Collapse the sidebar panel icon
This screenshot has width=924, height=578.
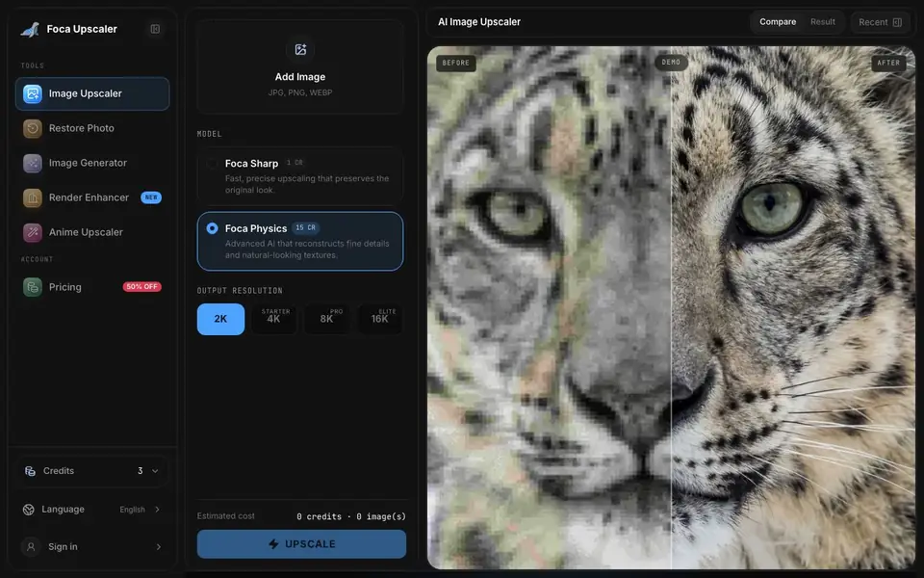tap(155, 29)
